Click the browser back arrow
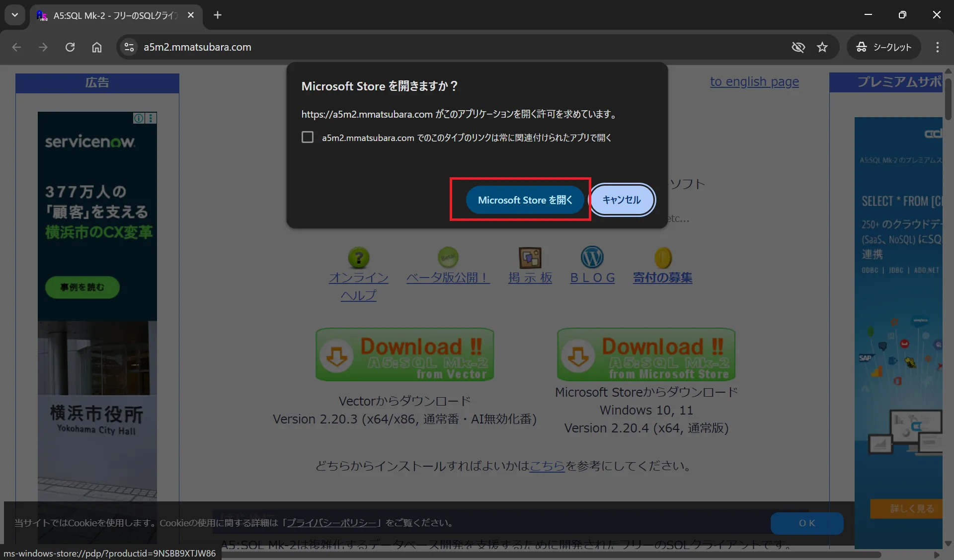Viewport: 954px width, 560px height. (16, 47)
